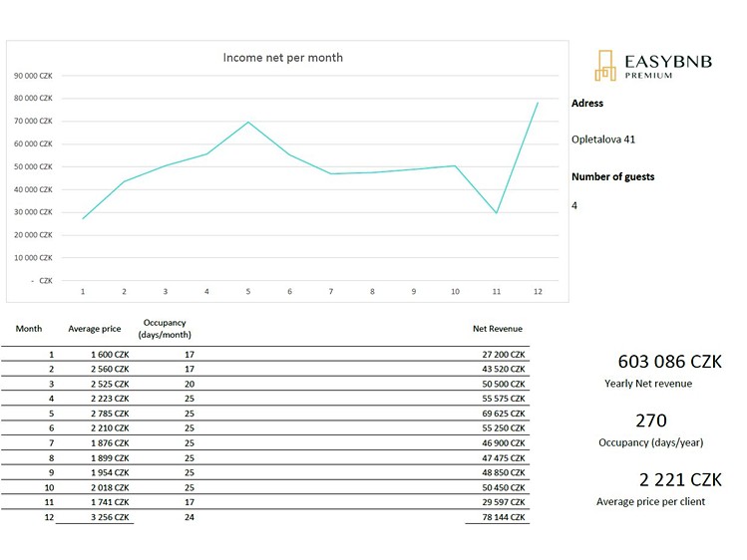Click the x-axis label '1' on the chart

[x=83, y=292]
